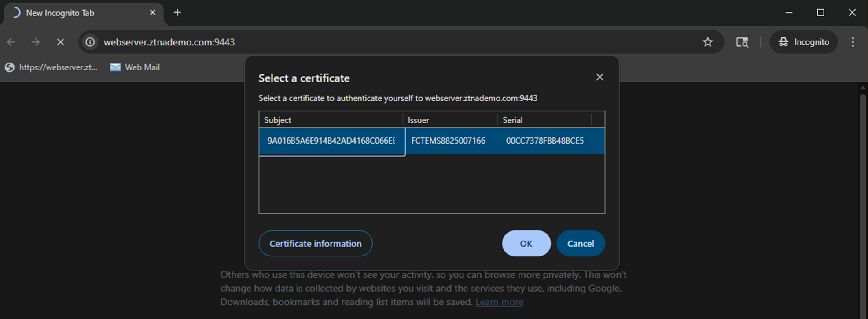
Task: Click the site information icon
Action: pyautogui.click(x=90, y=42)
